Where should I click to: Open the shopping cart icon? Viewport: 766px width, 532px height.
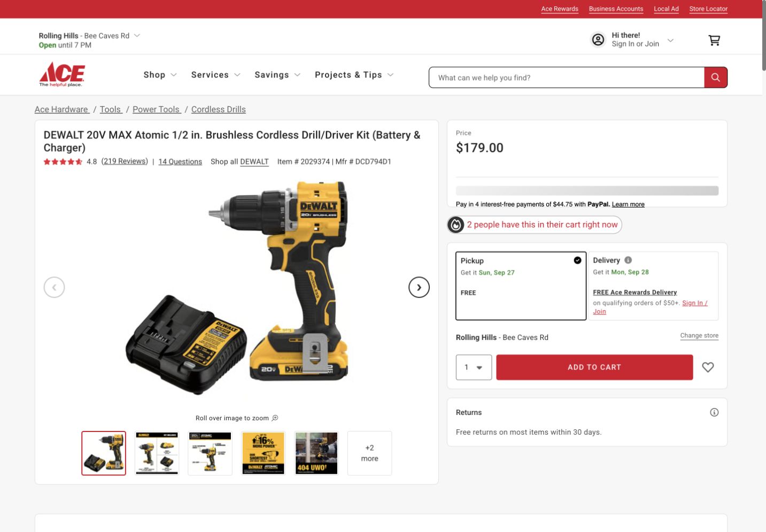714,40
